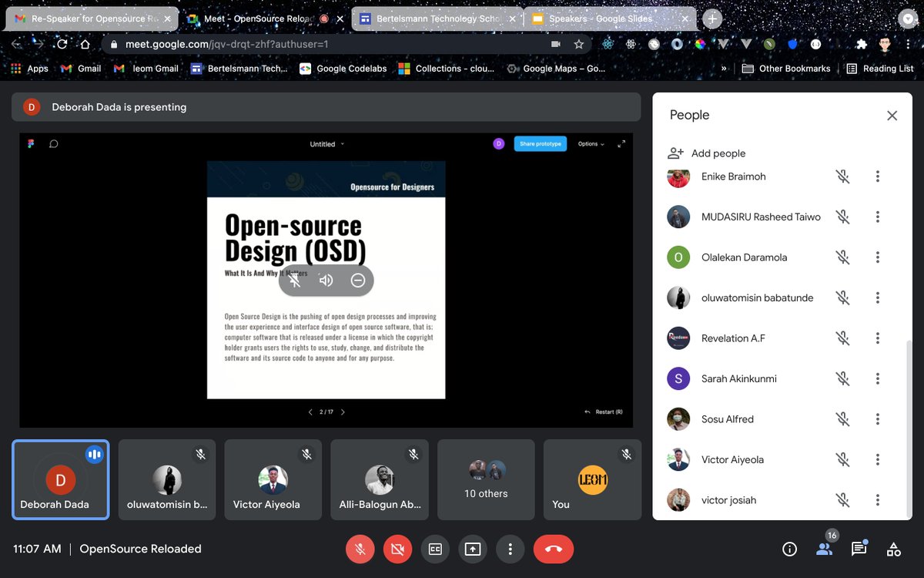The width and height of the screenshot is (924, 578).
Task: Click the Untitled file name dropdown
Action: tap(326, 144)
